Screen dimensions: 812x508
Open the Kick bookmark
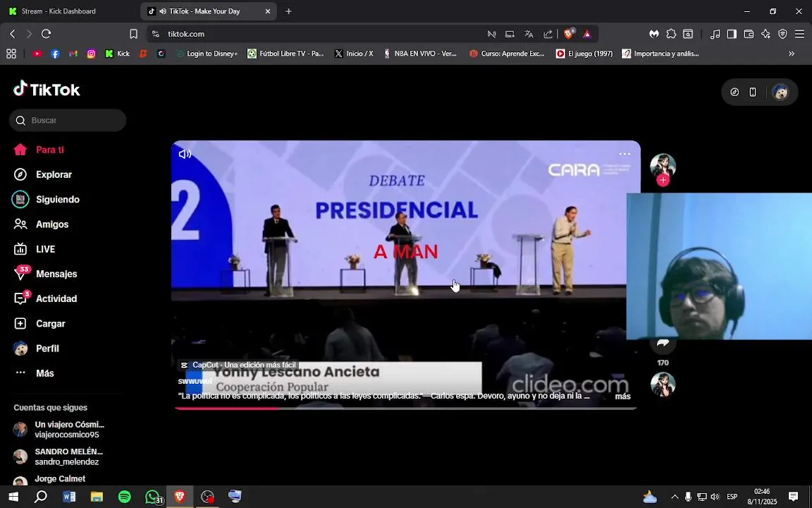[x=118, y=54]
